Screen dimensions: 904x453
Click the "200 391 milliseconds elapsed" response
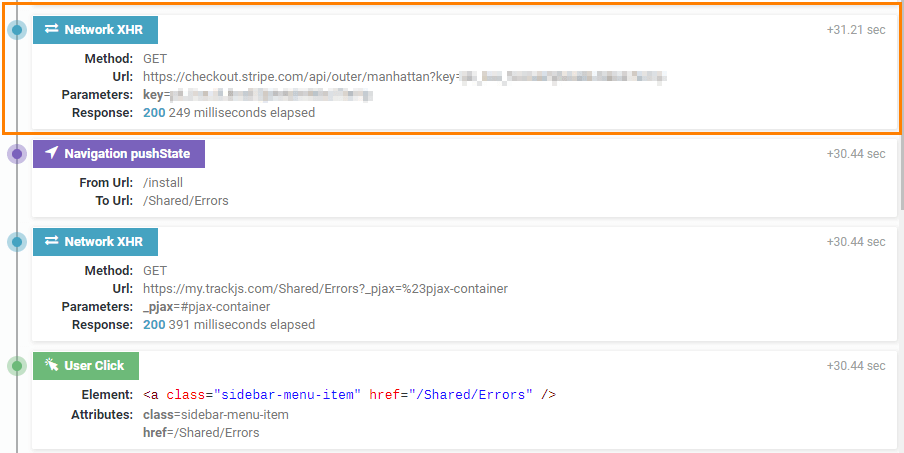tap(229, 325)
